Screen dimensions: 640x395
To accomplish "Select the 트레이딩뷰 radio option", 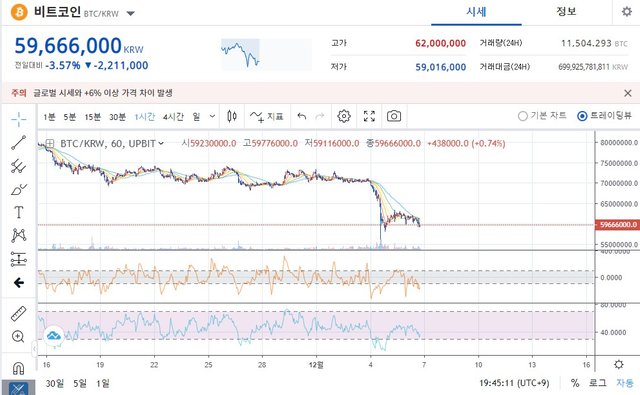I will pos(604,116).
